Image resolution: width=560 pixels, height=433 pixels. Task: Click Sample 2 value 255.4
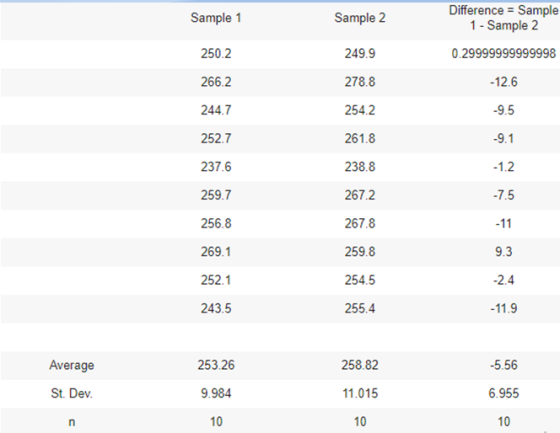tap(360, 308)
